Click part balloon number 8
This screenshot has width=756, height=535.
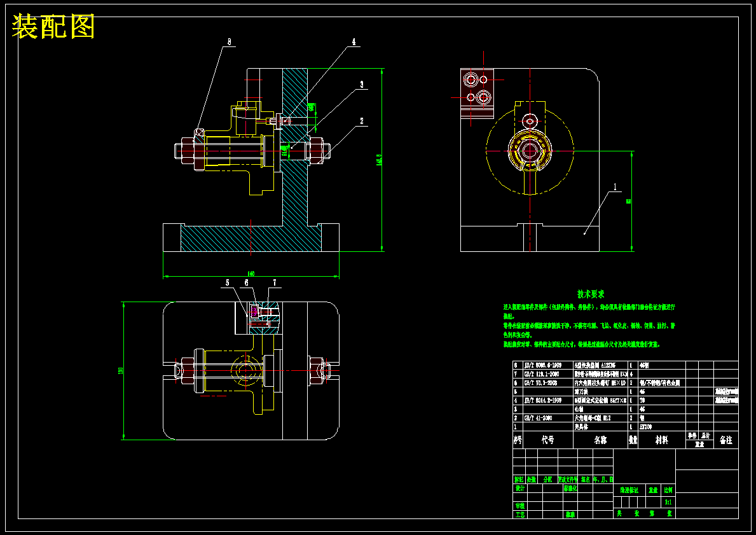tap(229, 41)
